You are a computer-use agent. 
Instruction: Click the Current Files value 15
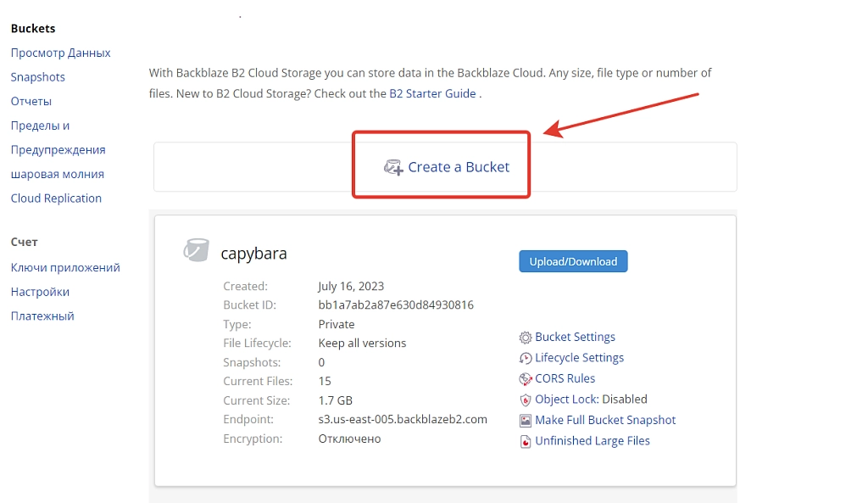[x=325, y=381]
